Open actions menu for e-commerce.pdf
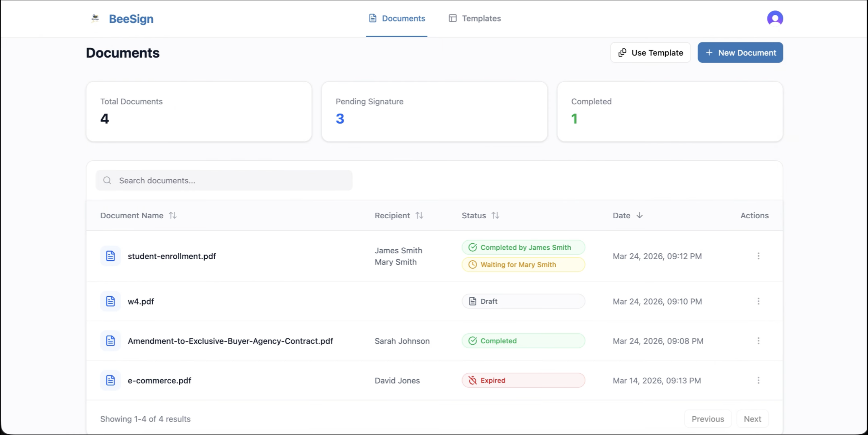The width and height of the screenshot is (868, 435). coord(758,380)
